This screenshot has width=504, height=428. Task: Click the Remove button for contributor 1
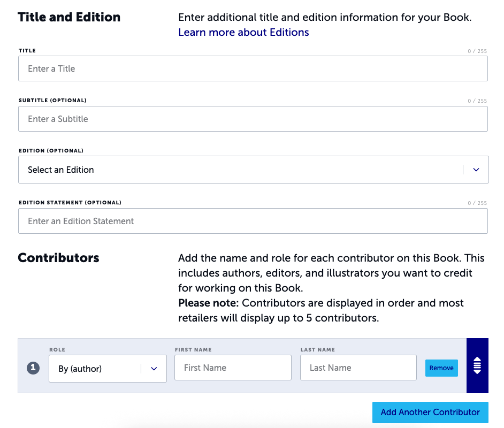tap(441, 368)
